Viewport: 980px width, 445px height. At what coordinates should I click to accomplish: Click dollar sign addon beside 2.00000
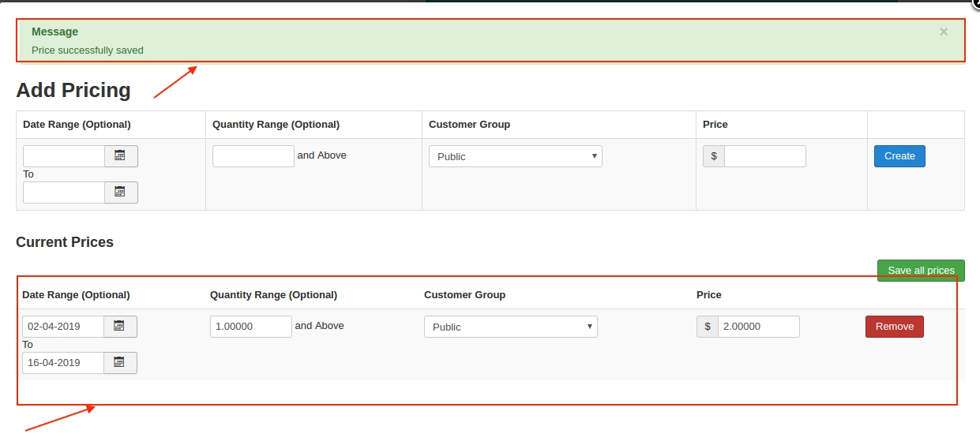pyautogui.click(x=708, y=327)
